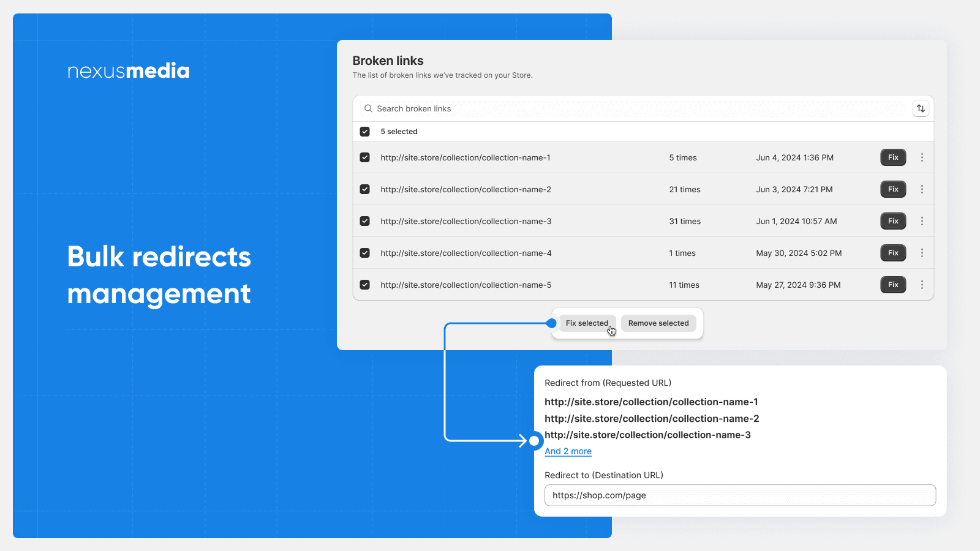Click the sort icon beside the search bar
The image size is (980, 551).
click(921, 108)
